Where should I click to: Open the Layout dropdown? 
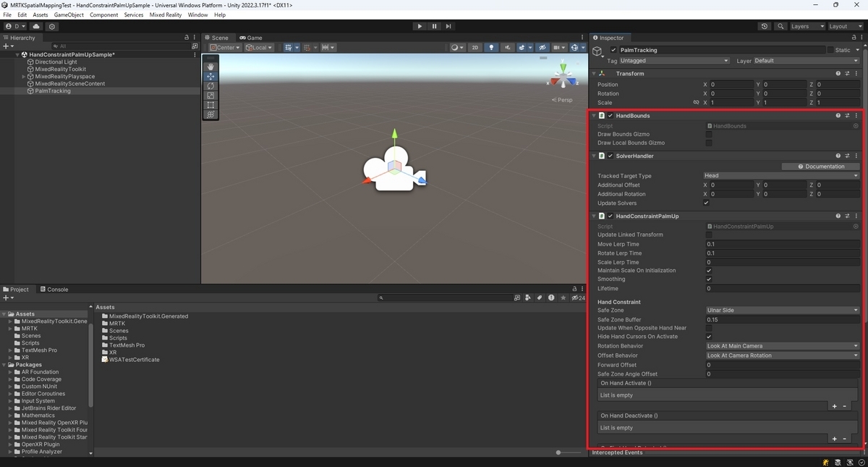[845, 26]
